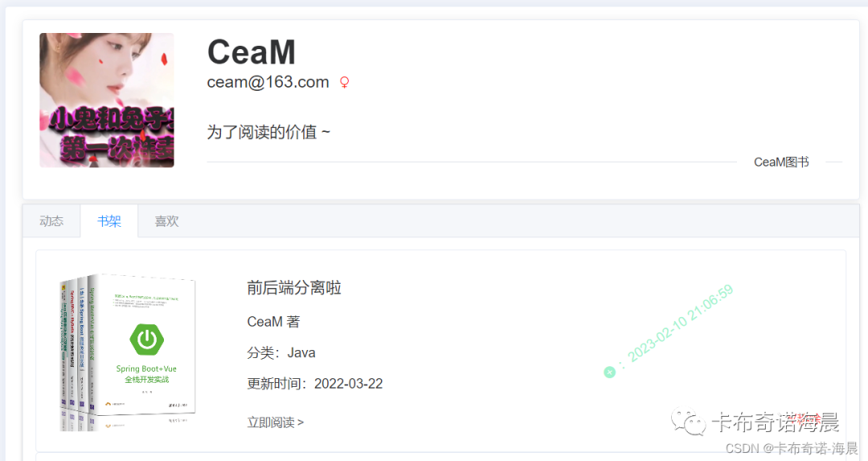This screenshot has width=868, height=461.
Task: Click the author text CeaM 著
Action: pos(273,322)
